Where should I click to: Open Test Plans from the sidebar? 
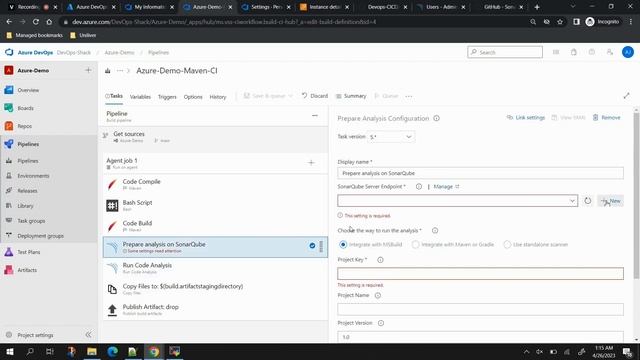(29, 252)
